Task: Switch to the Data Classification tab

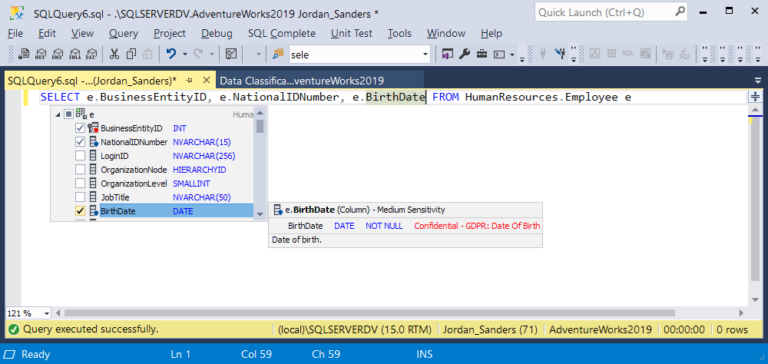Action: [x=302, y=80]
